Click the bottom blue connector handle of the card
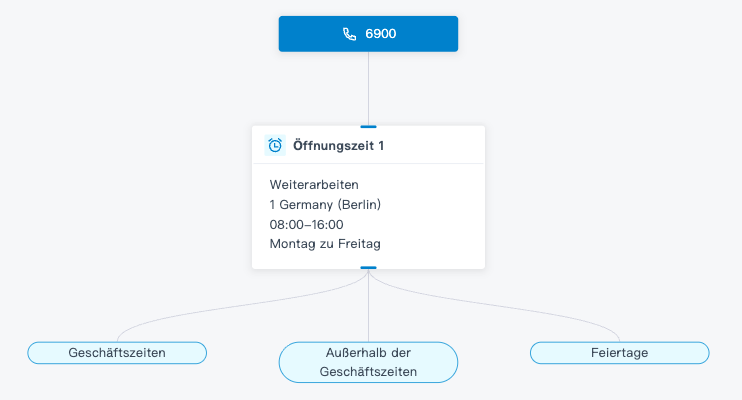The height and width of the screenshot is (400, 742). point(368,268)
